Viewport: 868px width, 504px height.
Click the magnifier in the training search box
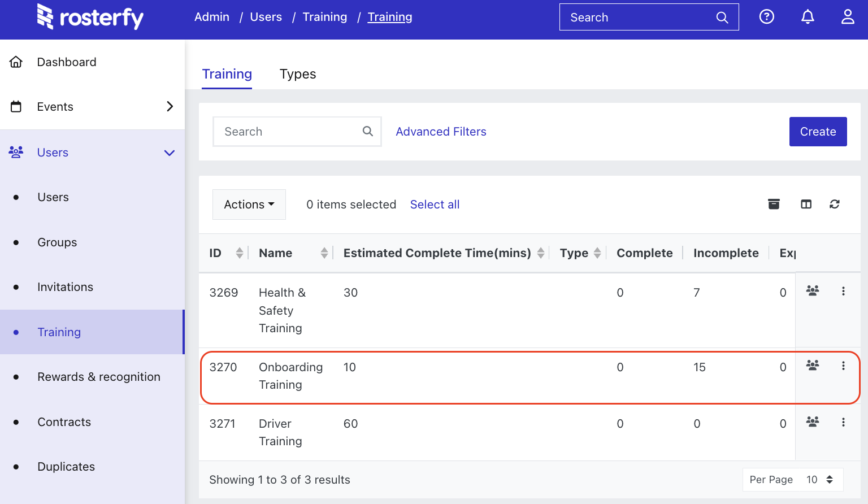tap(368, 131)
